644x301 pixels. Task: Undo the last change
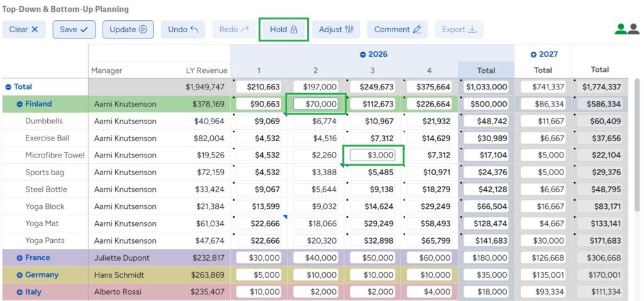coord(182,30)
